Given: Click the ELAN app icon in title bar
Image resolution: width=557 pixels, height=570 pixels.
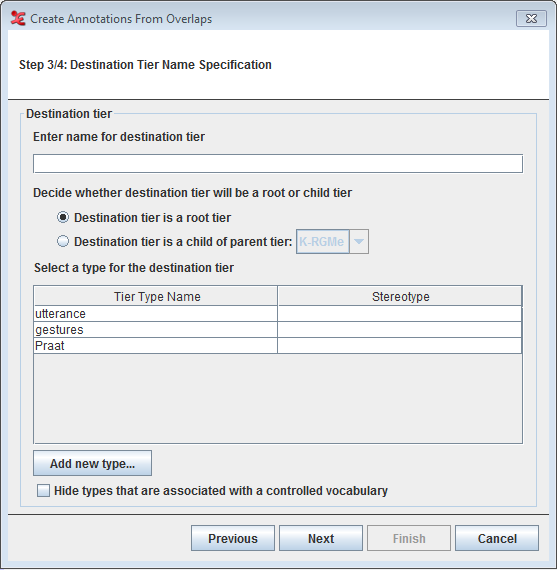Looking at the screenshot, I should pos(18,19).
